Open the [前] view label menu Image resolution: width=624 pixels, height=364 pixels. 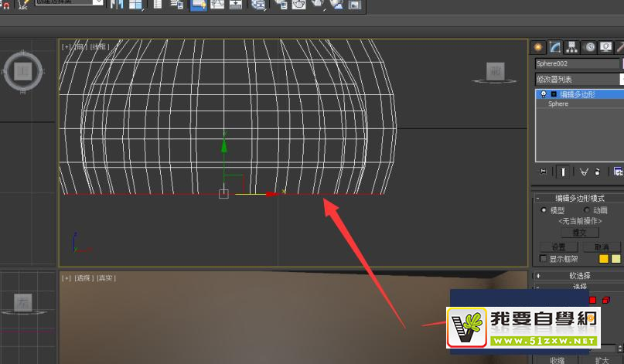tap(80, 47)
